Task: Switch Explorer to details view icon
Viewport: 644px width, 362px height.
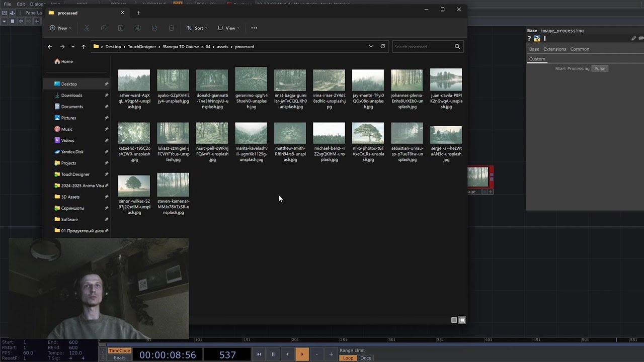Action: pyautogui.click(x=454, y=320)
